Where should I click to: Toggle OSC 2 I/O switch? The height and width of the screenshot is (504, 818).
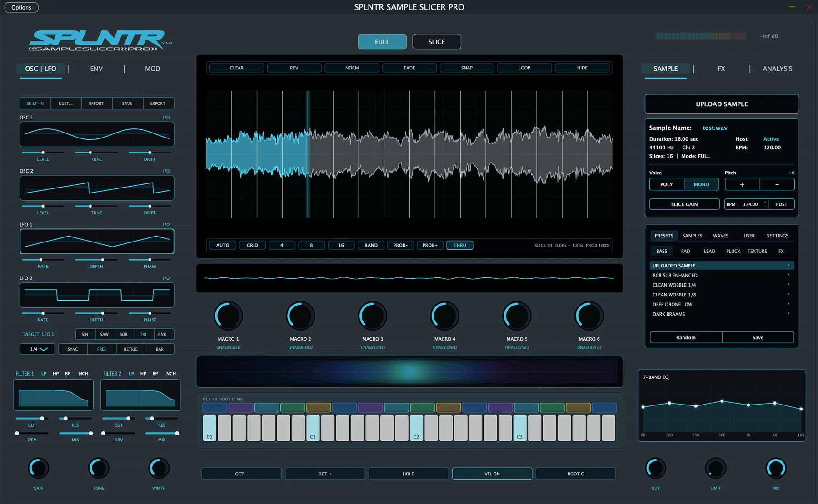point(166,171)
